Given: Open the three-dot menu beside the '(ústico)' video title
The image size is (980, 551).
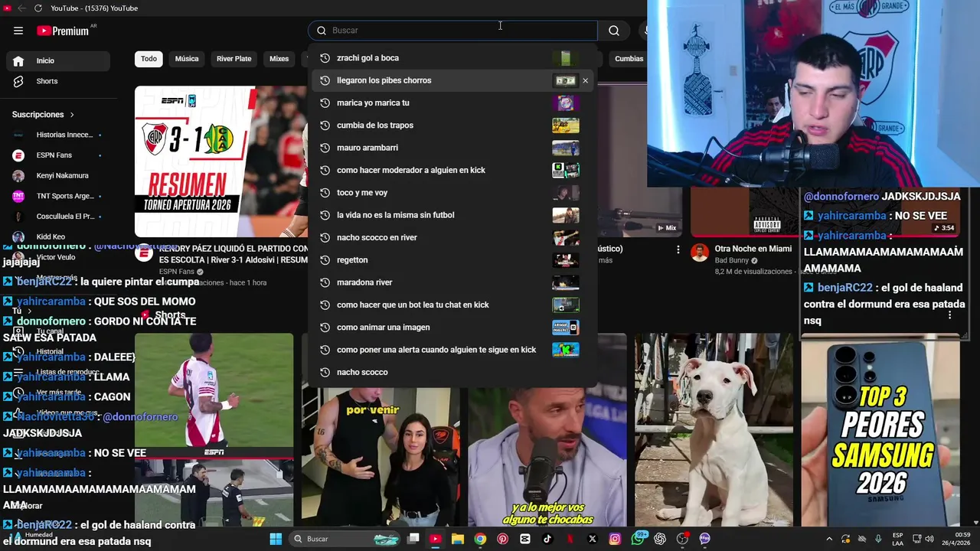Looking at the screenshot, I should (678, 249).
